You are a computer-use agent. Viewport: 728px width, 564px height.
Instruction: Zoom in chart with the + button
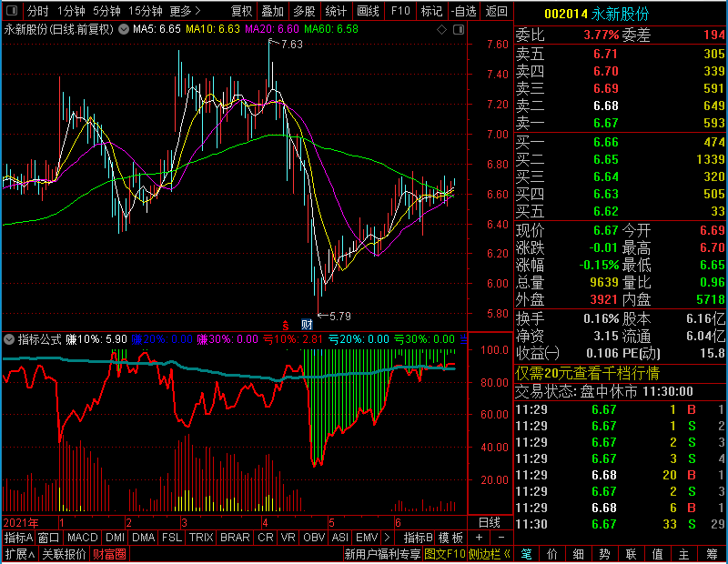tap(480, 538)
